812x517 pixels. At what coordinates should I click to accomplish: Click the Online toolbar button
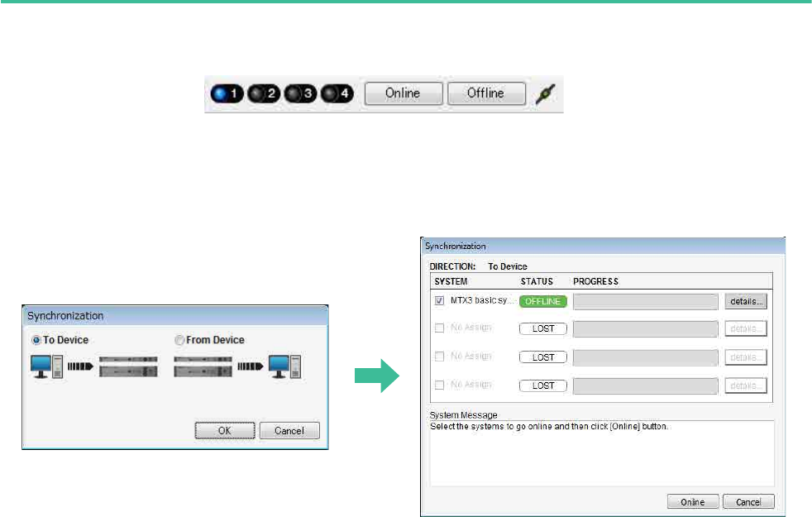pyautogui.click(x=404, y=93)
